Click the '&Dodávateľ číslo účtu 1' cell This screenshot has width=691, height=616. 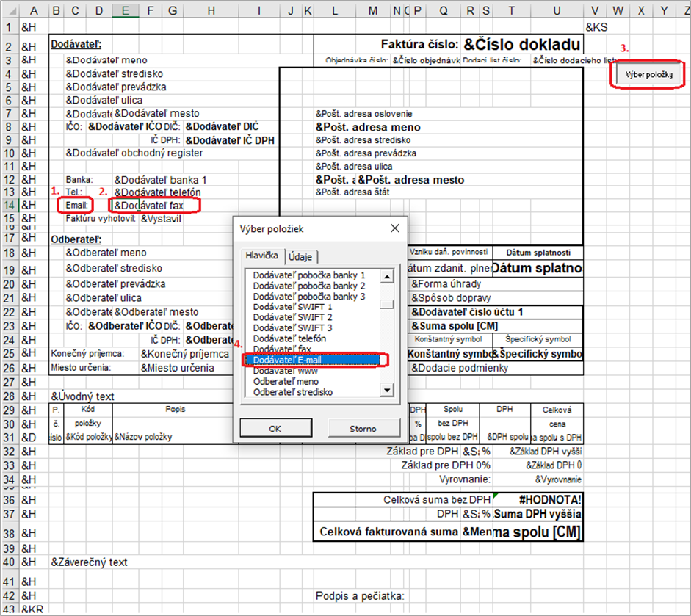click(x=467, y=312)
